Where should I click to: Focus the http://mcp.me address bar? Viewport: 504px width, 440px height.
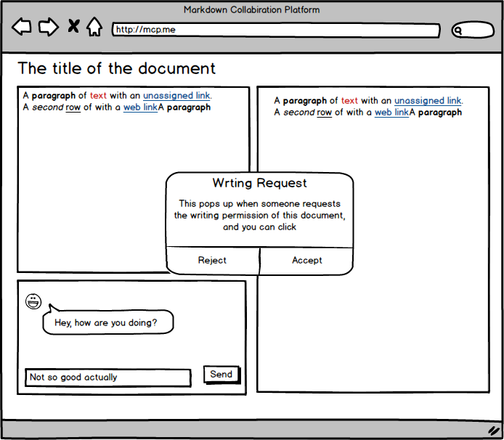[276, 30]
